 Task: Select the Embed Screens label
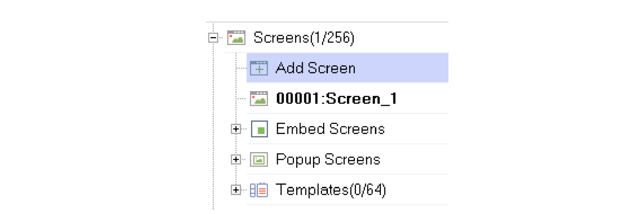tap(330, 129)
